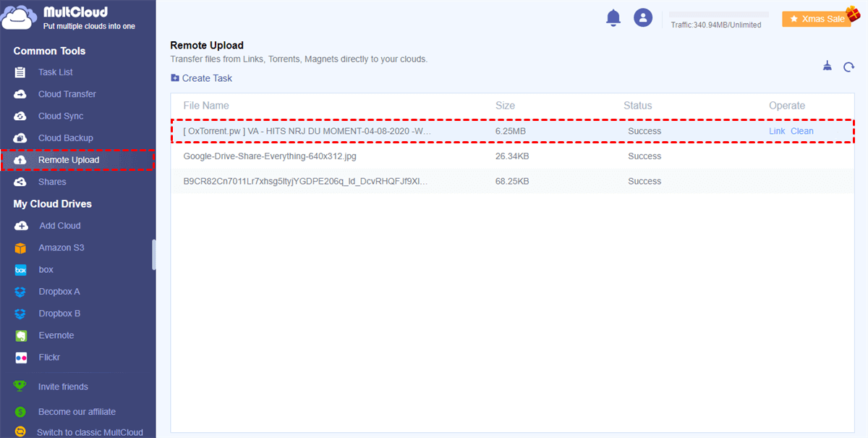Click the OxTorrent.pw file name
Screen dimensions: 868x438
[x=307, y=131]
